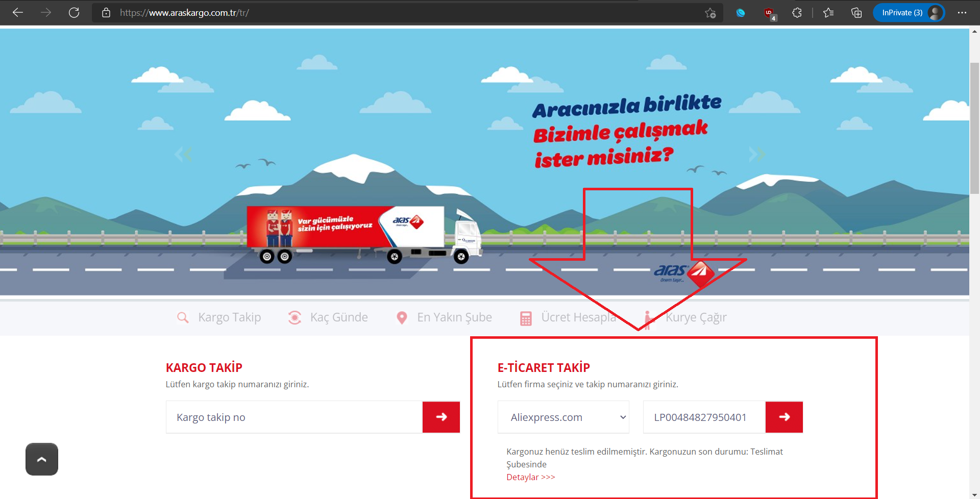Click the address bar URL
This screenshot has width=980, height=499.
(x=184, y=13)
